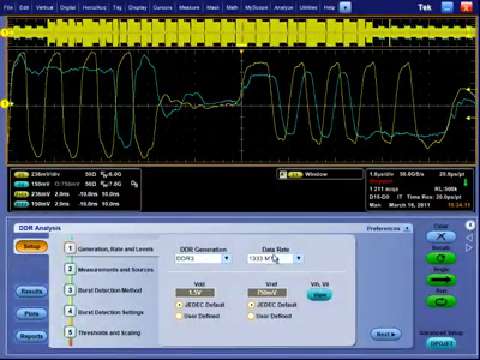The image size is (480, 360).
Task: Open the Results view
Action: (x=32, y=291)
